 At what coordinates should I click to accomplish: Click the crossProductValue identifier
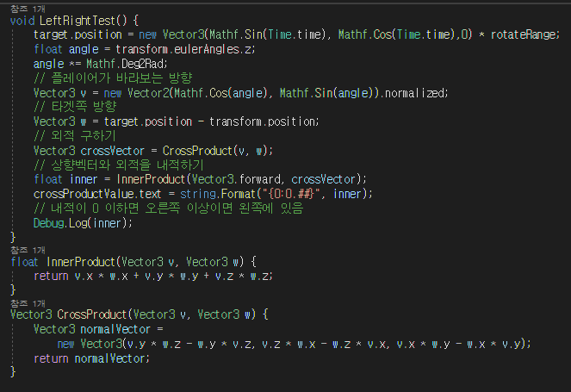pos(84,194)
